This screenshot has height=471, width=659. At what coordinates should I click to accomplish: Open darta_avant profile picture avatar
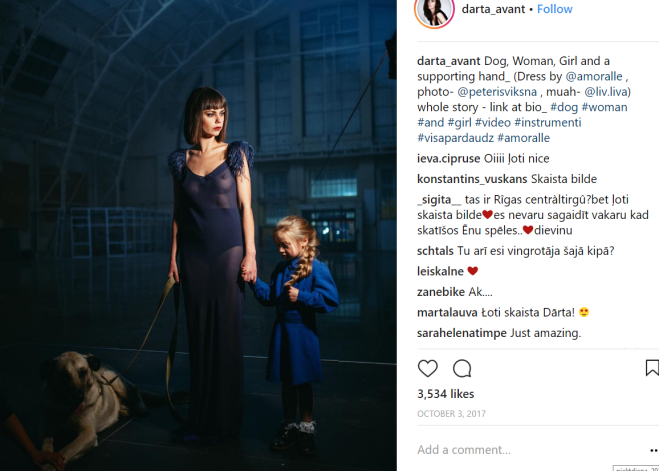(x=434, y=11)
